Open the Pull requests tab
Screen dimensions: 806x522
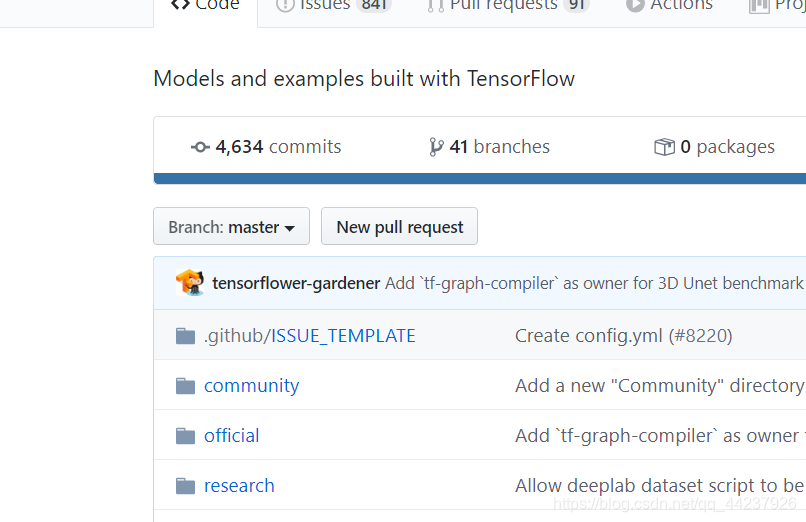pos(508,5)
